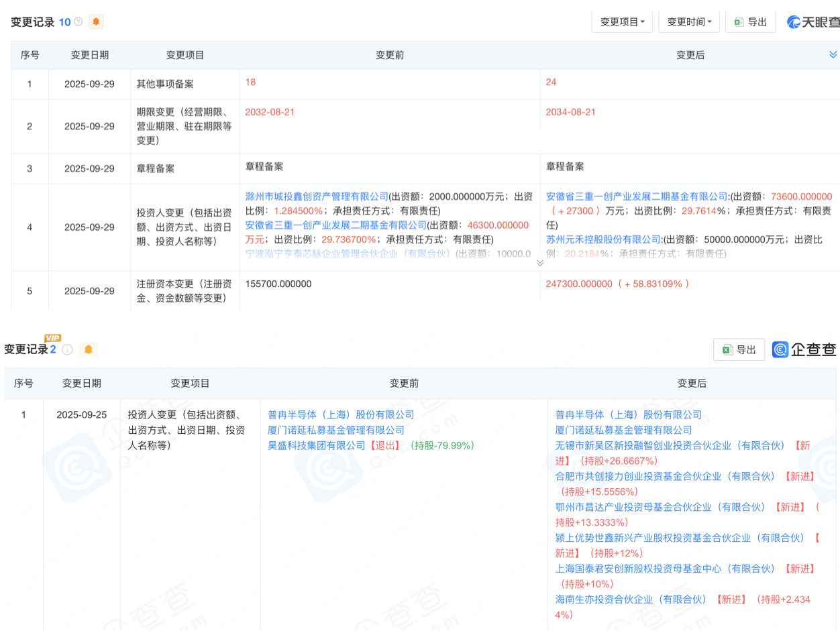Click the bell notification icon beside 变更记录 10
This screenshot has height=637, width=840.
click(x=96, y=21)
